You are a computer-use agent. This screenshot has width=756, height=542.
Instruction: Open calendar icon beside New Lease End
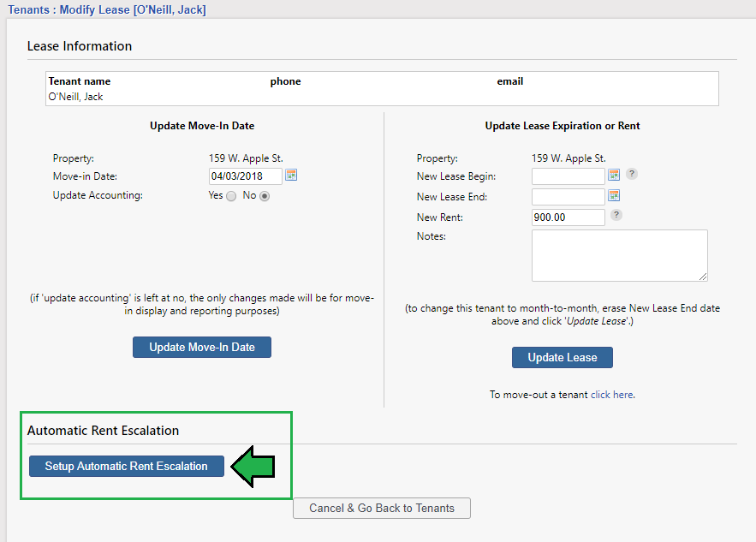click(613, 196)
